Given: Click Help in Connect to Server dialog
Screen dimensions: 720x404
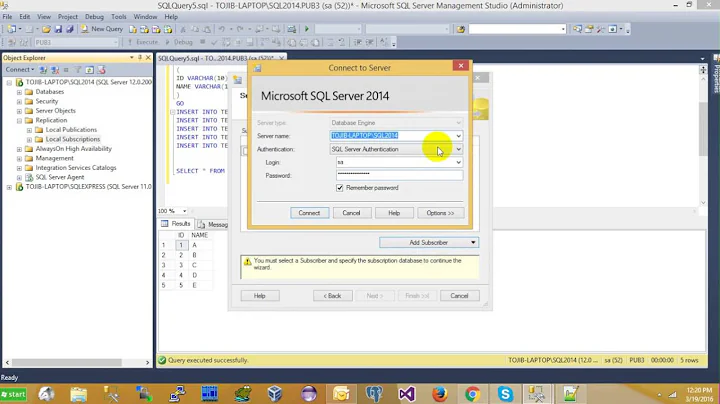Looking at the screenshot, I should (x=394, y=213).
